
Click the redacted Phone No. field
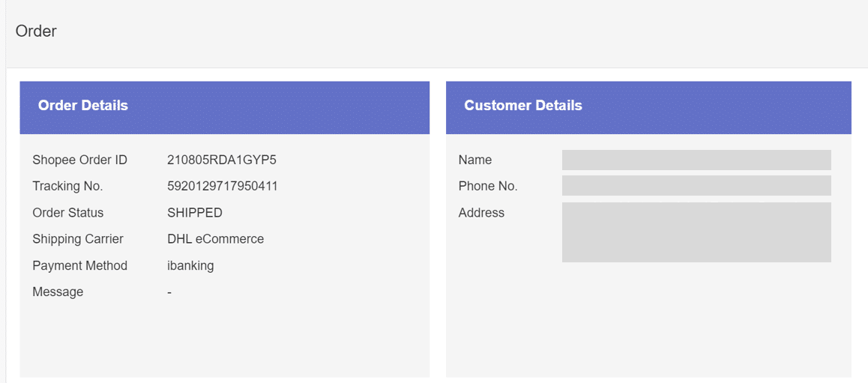pos(696,186)
